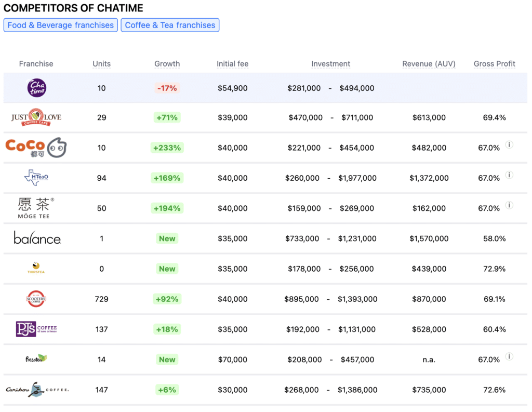This screenshot has width=532, height=412.
Task: Click the balance franchise logo
Action: pos(37,238)
